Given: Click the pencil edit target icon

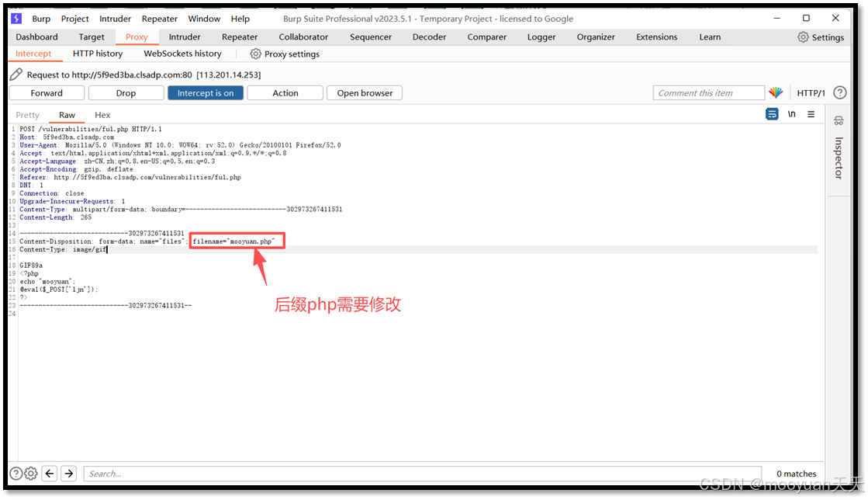Looking at the screenshot, I should coord(16,75).
